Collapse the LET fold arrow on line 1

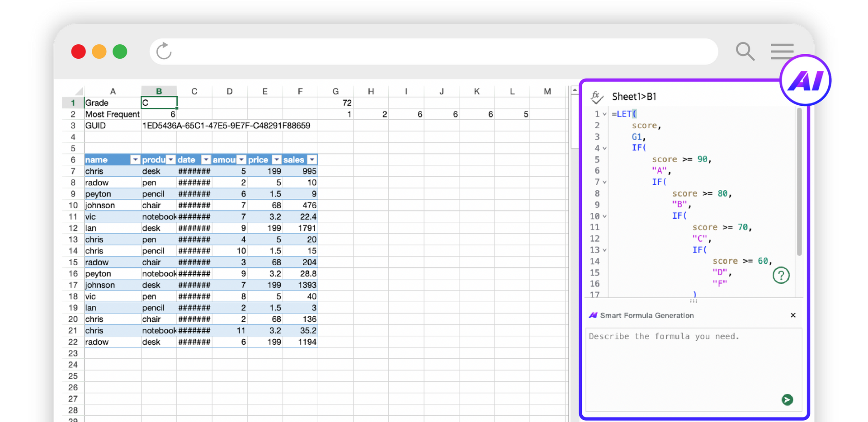(605, 114)
